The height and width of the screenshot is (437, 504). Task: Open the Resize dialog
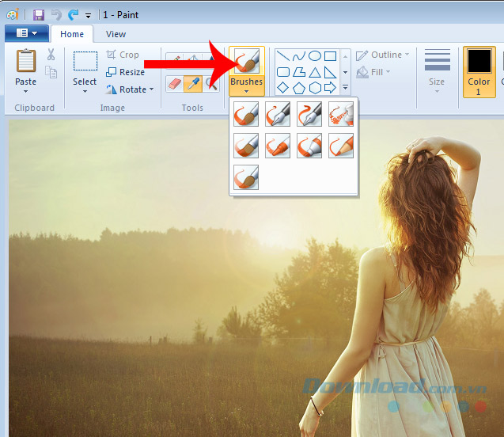(x=125, y=72)
